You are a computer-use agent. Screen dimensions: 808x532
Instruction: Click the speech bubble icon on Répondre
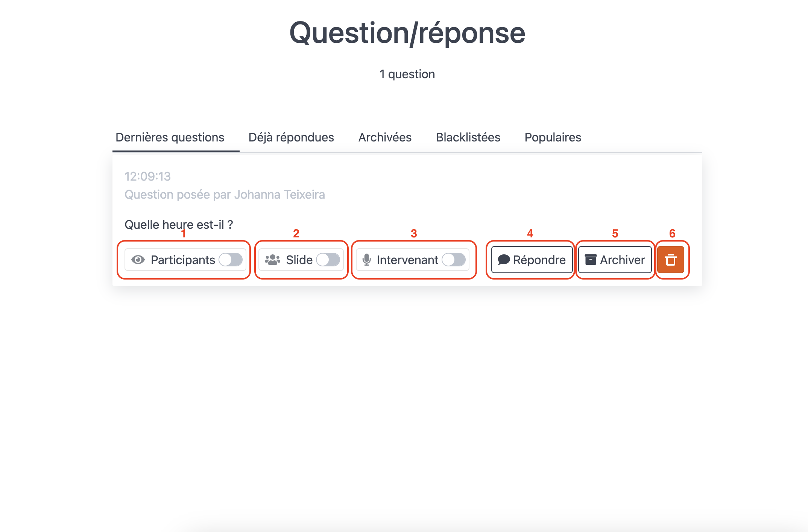tap(504, 260)
